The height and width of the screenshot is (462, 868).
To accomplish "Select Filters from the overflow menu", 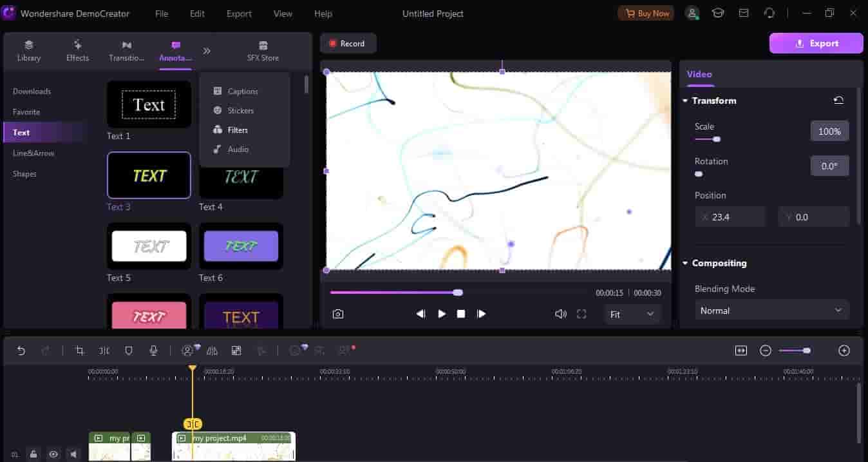I will tap(238, 130).
